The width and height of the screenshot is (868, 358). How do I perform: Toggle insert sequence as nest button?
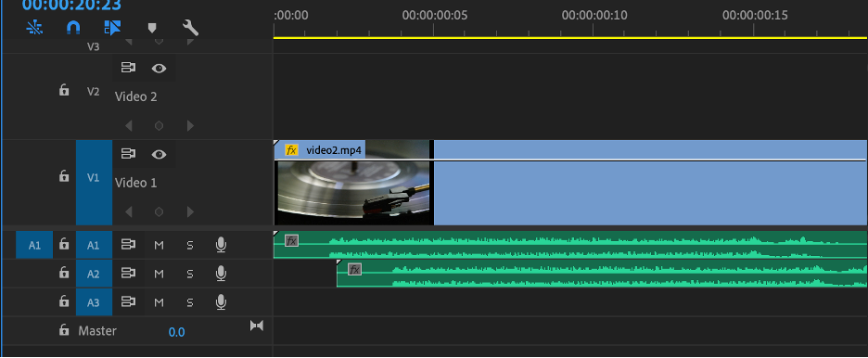pyautogui.click(x=34, y=27)
